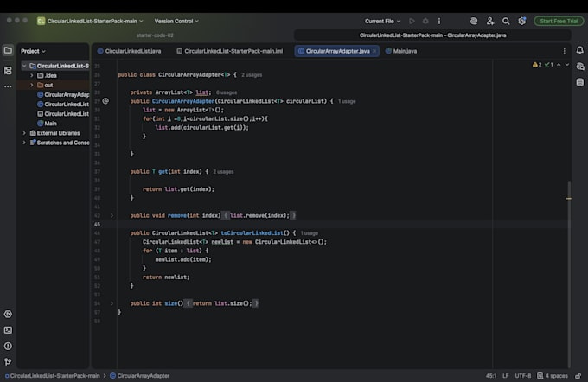Open Search Everywhere magnifier
The width and height of the screenshot is (588, 382).
506,21
